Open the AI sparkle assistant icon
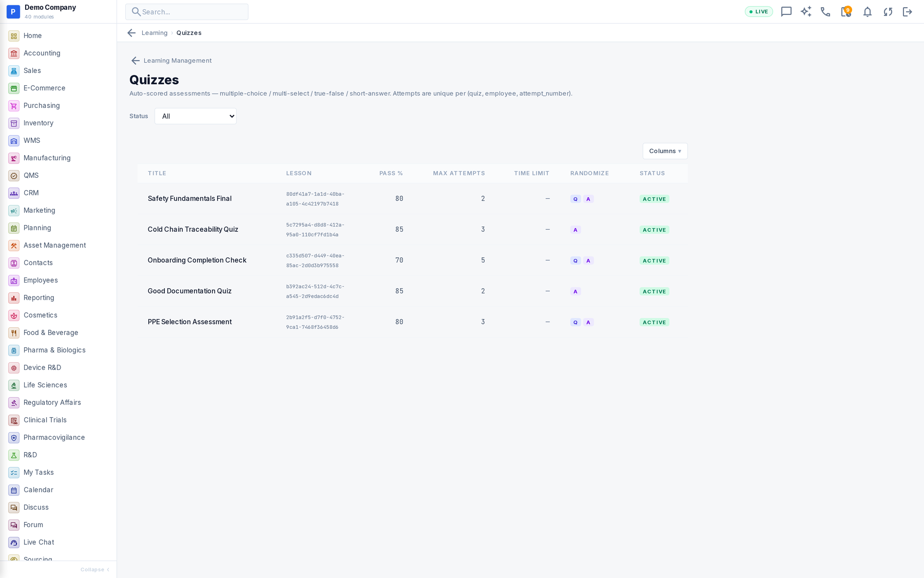 click(x=806, y=12)
